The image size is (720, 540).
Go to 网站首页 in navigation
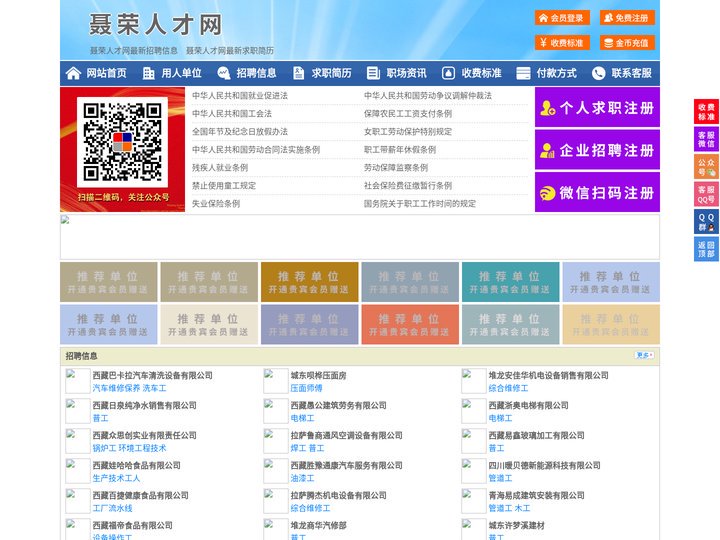[x=107, y=73]
